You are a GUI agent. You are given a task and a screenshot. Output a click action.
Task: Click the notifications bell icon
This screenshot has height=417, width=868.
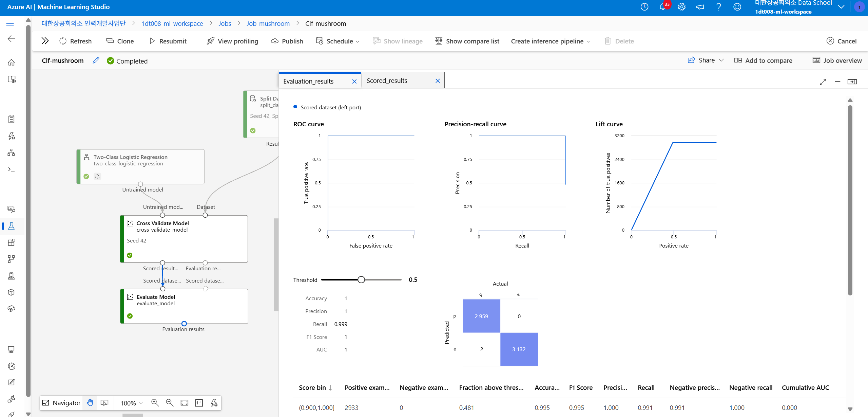[x=662, y=7]
